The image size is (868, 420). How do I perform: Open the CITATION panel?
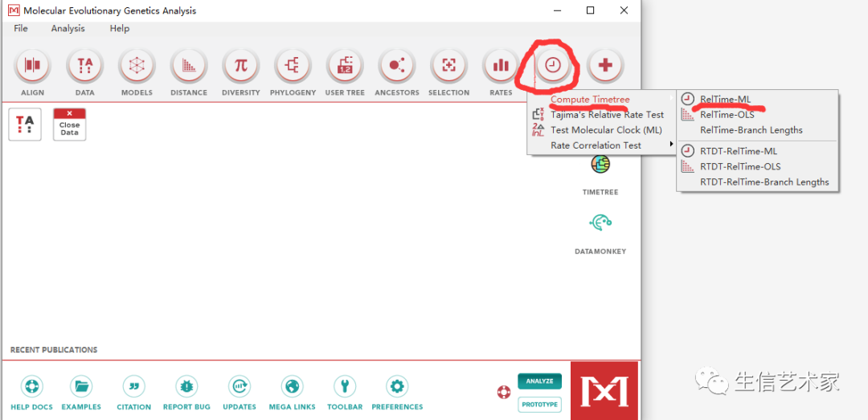coord(134,393)
